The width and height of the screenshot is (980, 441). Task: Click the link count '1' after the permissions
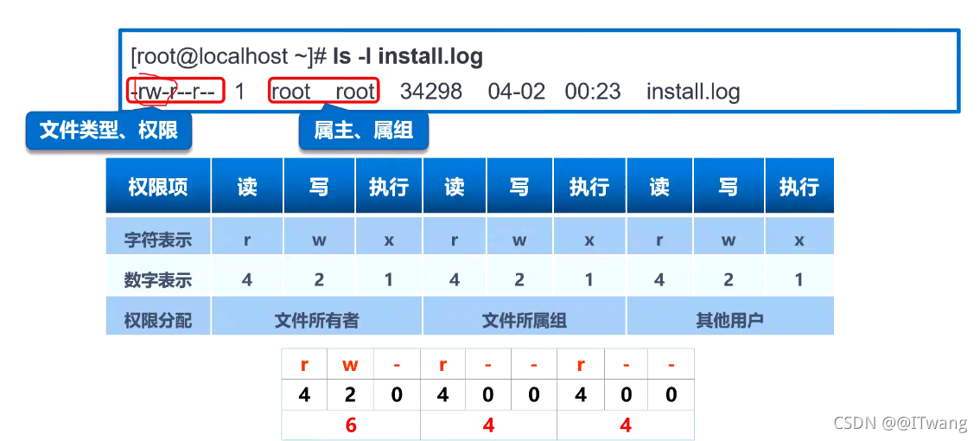[239, 92]
